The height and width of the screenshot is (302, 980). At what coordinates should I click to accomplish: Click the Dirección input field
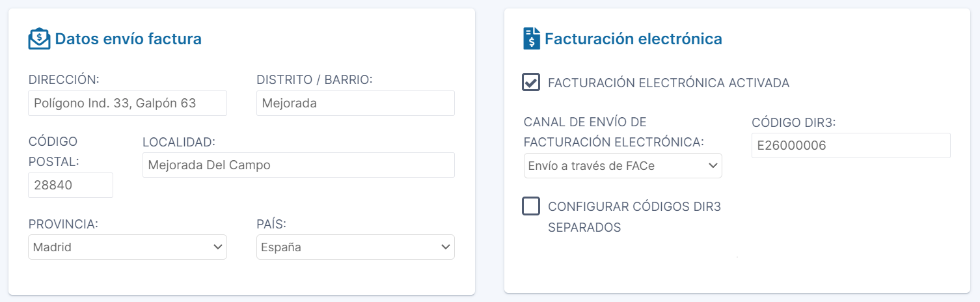coord(128,103)
